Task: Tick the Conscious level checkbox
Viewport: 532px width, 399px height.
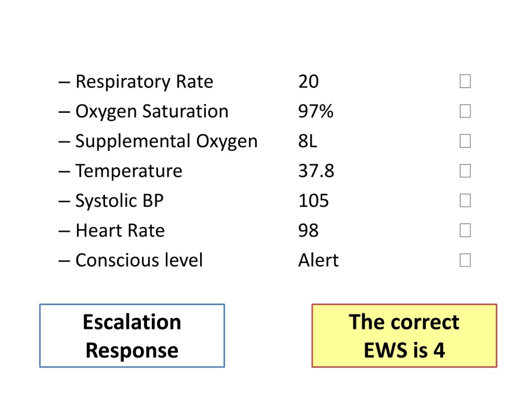Action: click(465, 260)
